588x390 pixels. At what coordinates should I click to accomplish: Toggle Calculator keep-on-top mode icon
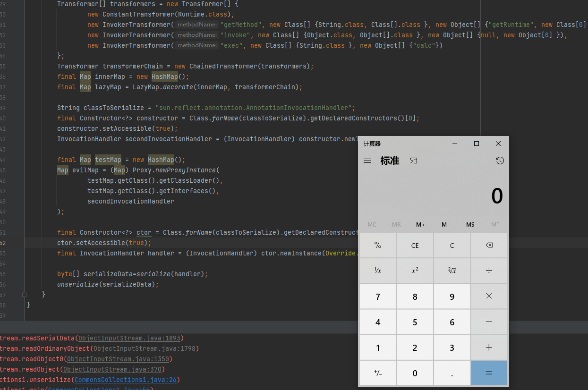(x=414, y=161)
